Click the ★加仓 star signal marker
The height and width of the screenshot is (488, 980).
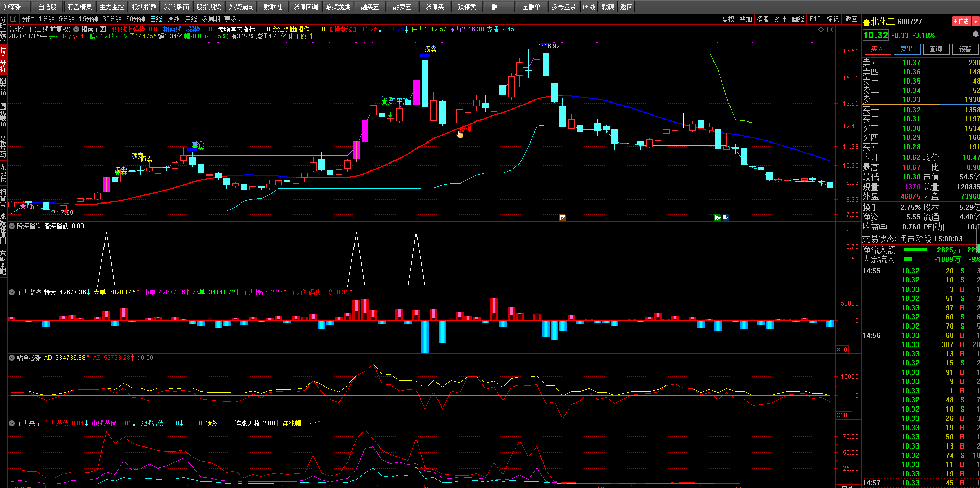23,206
